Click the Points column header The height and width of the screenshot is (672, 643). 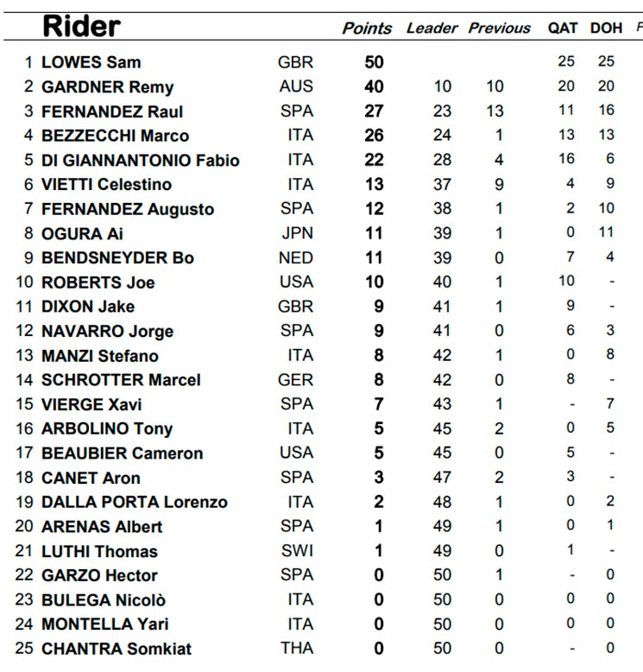[x=367, y=29]
